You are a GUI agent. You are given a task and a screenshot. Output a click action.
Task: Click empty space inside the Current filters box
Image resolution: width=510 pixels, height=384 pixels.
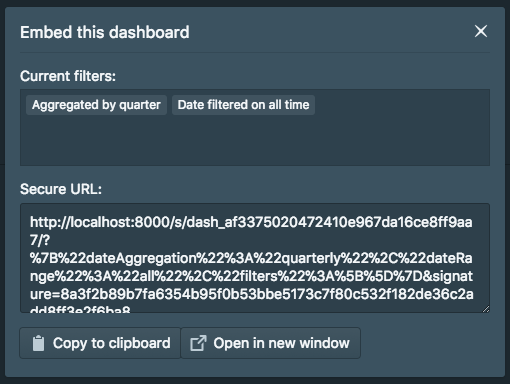coord(255,142)
